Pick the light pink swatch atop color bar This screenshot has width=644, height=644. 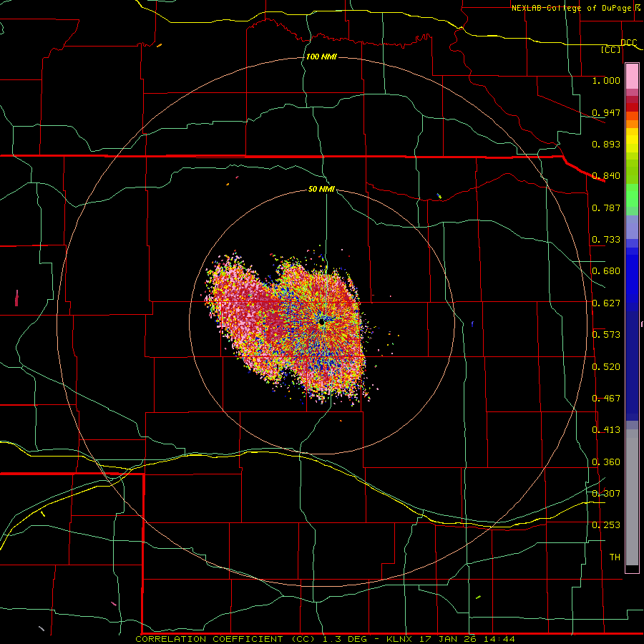point(632,76)
